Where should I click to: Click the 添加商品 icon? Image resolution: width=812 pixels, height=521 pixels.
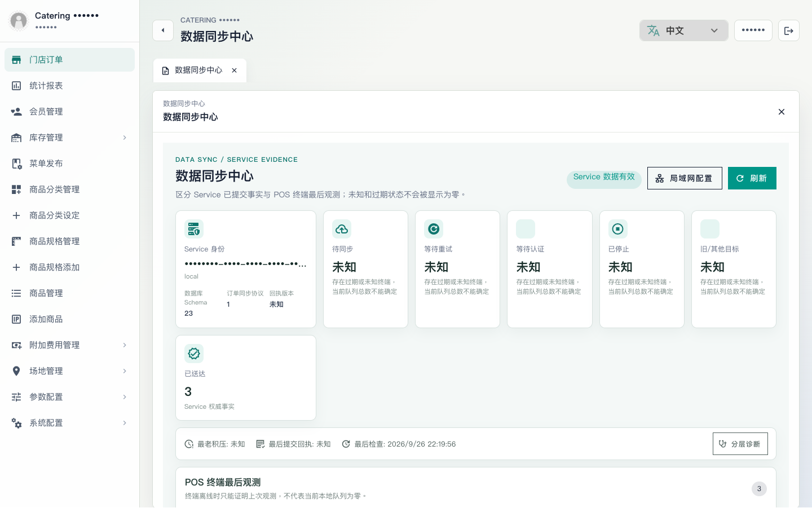coord(16,319)
